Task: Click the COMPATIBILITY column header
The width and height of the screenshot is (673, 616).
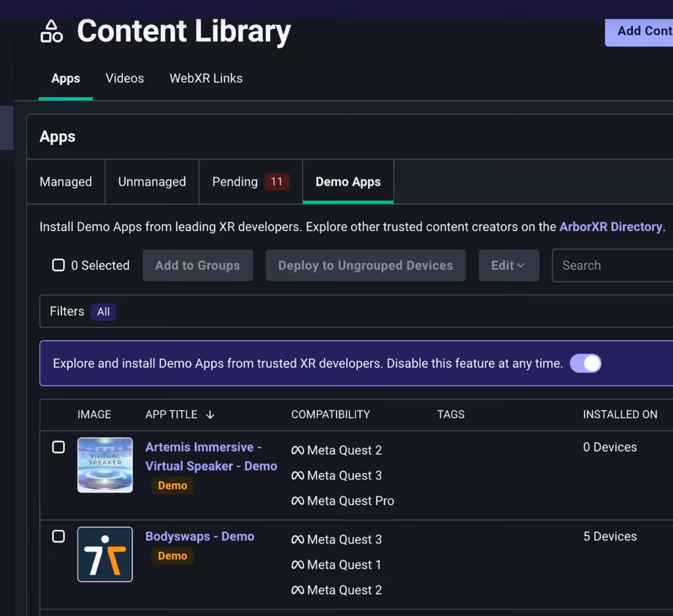Action: [331, 414]
